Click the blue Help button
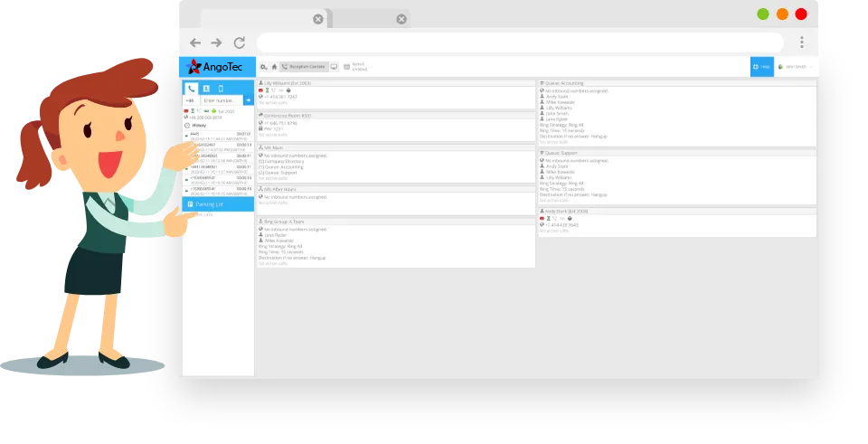The image size is (868, 444). pos(762,67)
